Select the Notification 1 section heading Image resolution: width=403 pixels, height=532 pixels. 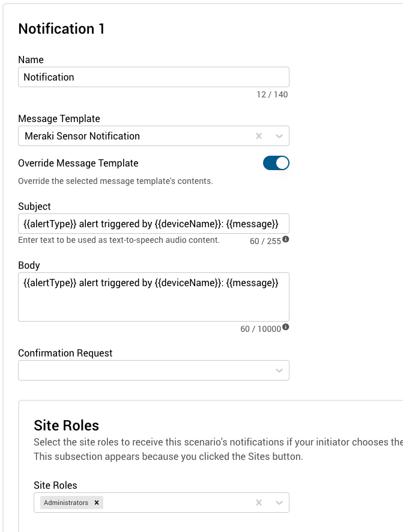[61, 28]
